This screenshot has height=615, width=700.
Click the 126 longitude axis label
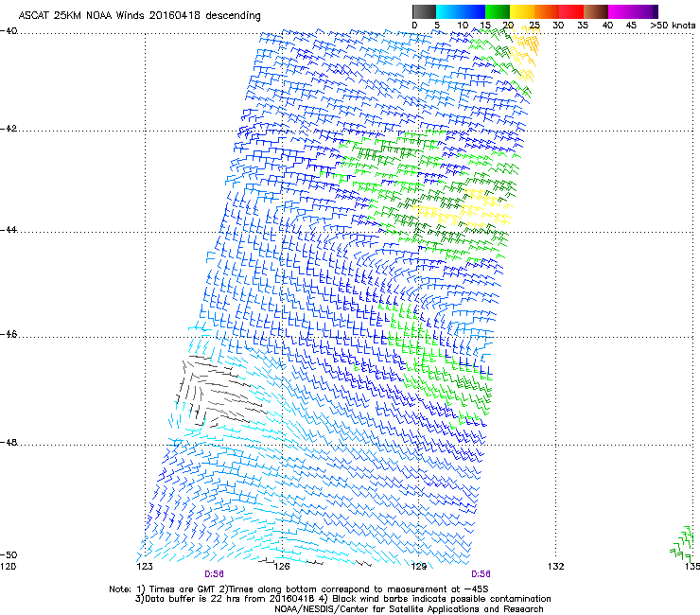(282, 567)
